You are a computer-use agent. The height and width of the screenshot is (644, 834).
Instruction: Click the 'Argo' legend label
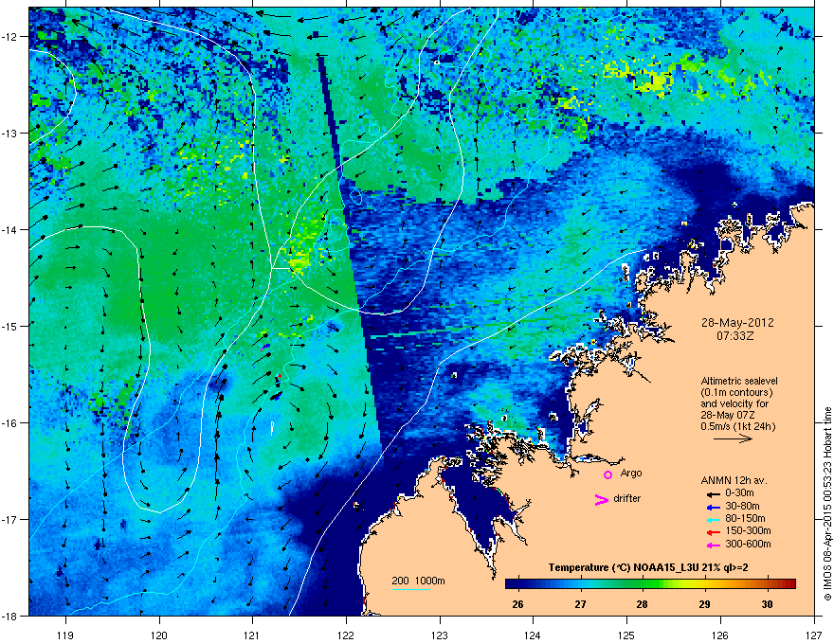coord(631,473)
